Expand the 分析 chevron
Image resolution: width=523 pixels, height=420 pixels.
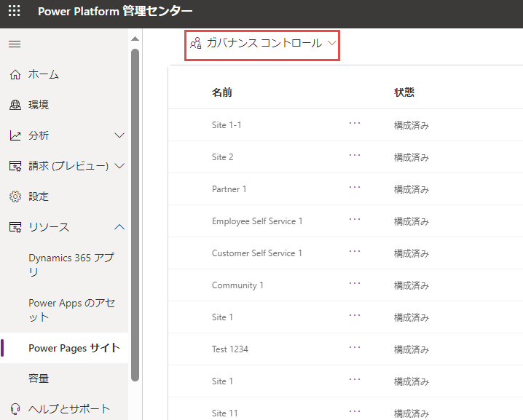(119, 135)
